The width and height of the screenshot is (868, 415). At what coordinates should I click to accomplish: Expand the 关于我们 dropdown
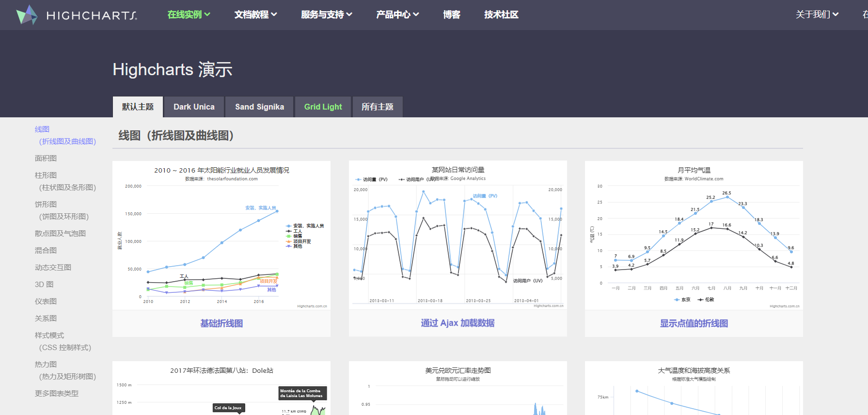pos(817,15)
